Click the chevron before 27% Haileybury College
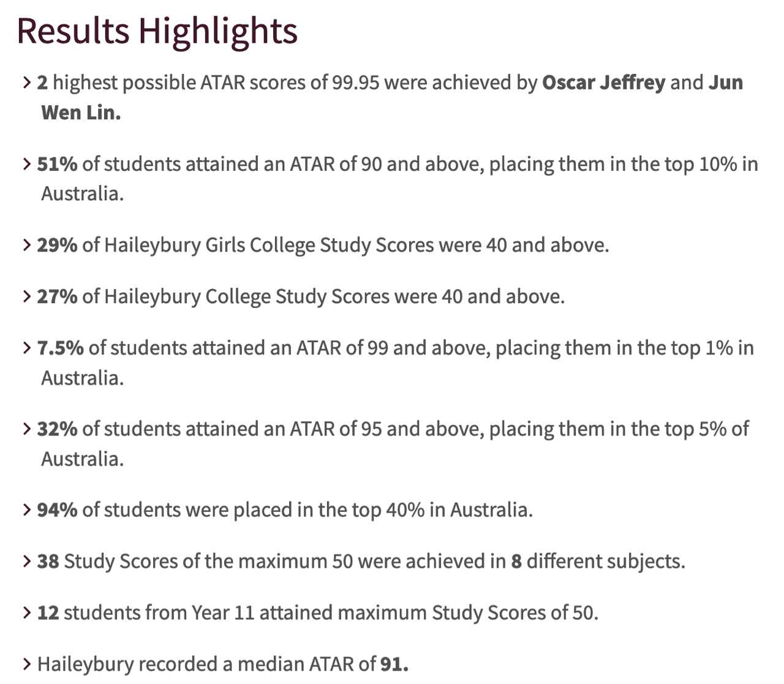 coord(27,296)
